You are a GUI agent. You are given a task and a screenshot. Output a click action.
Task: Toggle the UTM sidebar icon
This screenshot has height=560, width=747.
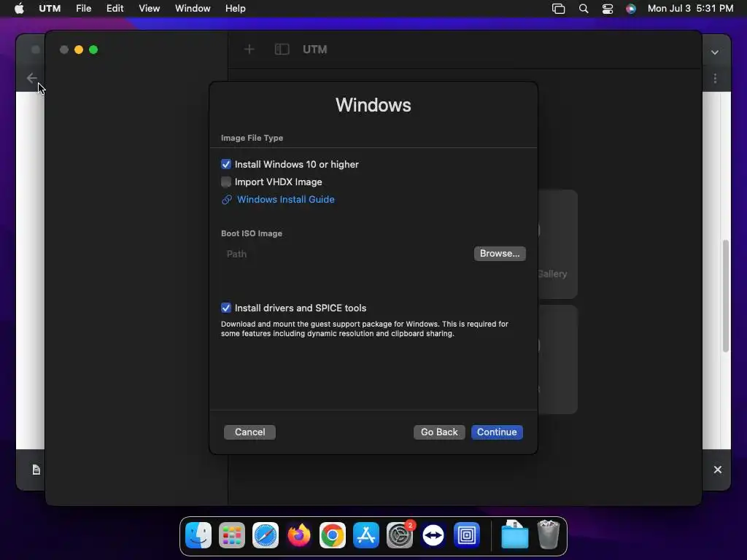pos(282,50)
